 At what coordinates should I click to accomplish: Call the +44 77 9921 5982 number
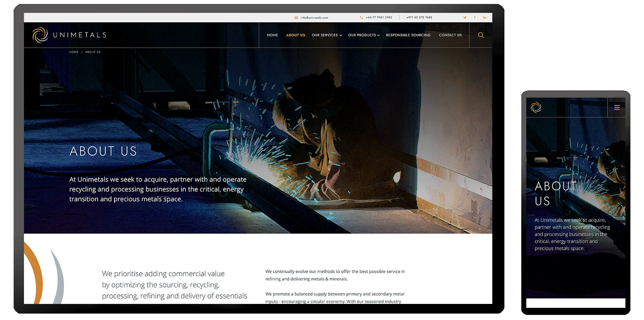click(x=379, y=18)
